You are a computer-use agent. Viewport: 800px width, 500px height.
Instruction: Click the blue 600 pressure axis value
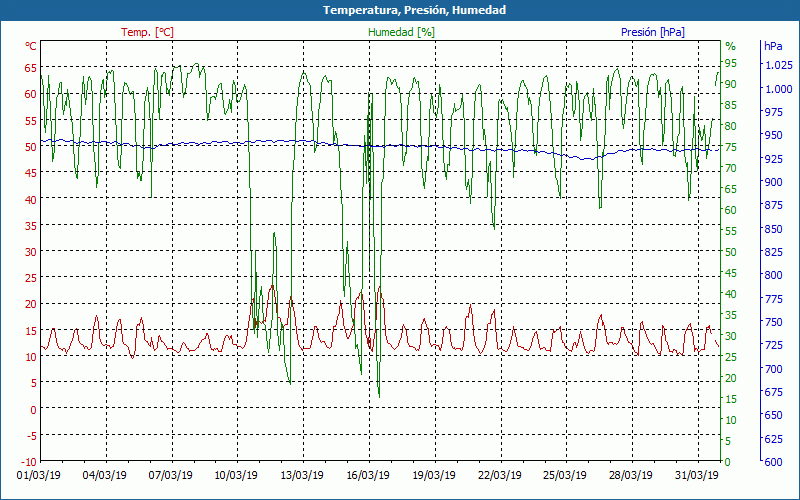tap(773, 462)
